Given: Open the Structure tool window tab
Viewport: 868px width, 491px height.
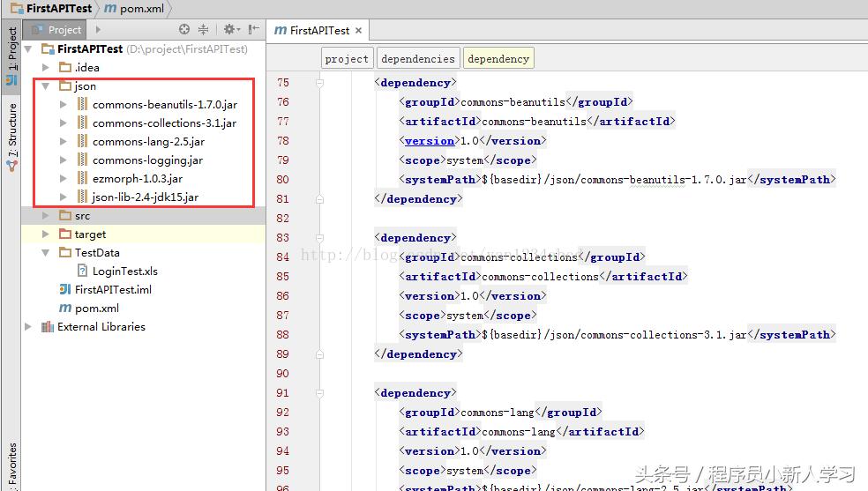Looking at the screenshot, I should (11, 137).
